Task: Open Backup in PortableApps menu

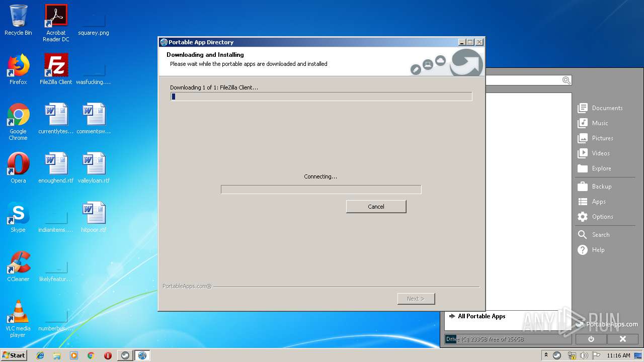Action: [x=595, y=187]
